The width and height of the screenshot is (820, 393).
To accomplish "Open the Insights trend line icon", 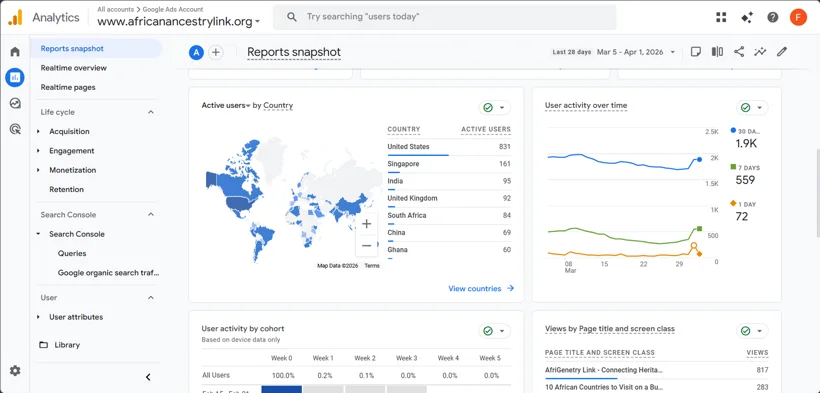I will coord(760,52).
